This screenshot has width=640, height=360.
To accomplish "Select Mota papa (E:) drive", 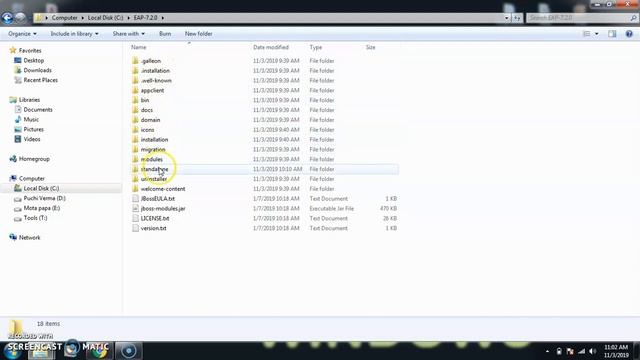I will [x=42, y=208].
